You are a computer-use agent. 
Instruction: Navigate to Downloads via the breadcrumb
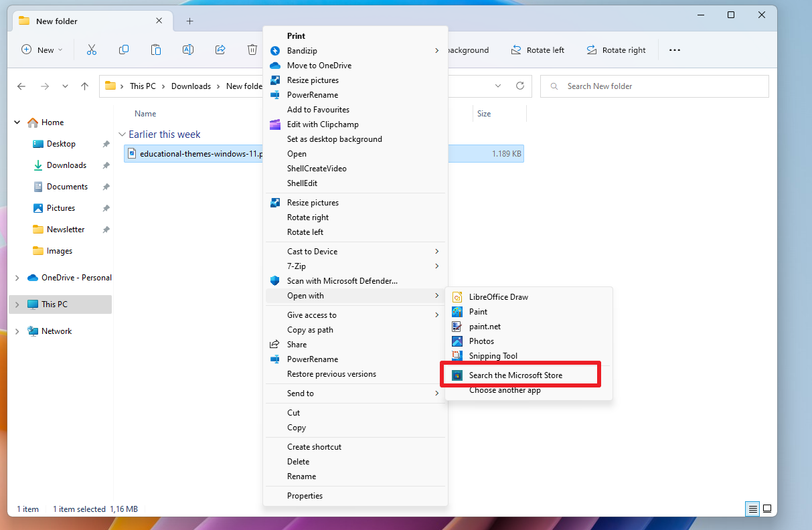point(191,86)
